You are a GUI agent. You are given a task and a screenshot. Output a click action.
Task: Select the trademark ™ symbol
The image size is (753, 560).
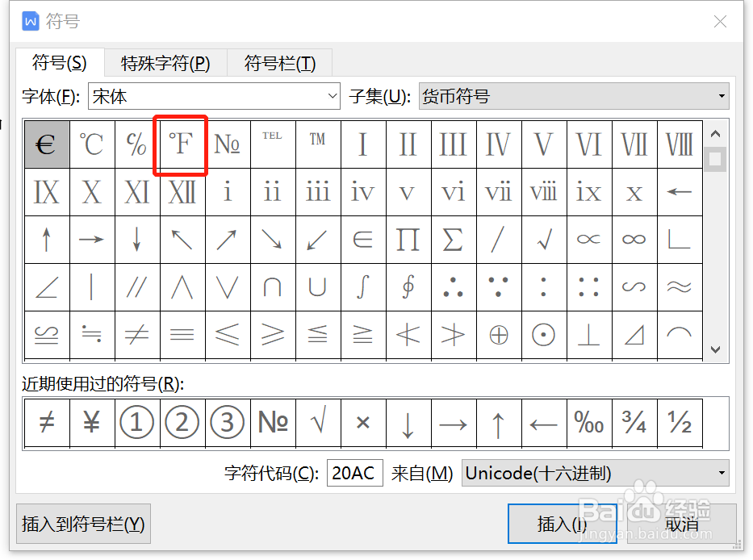[317, 145]
